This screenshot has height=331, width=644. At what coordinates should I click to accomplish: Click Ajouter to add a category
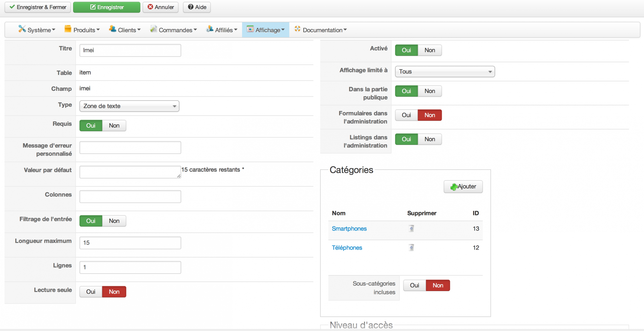[x=463, y=187]
